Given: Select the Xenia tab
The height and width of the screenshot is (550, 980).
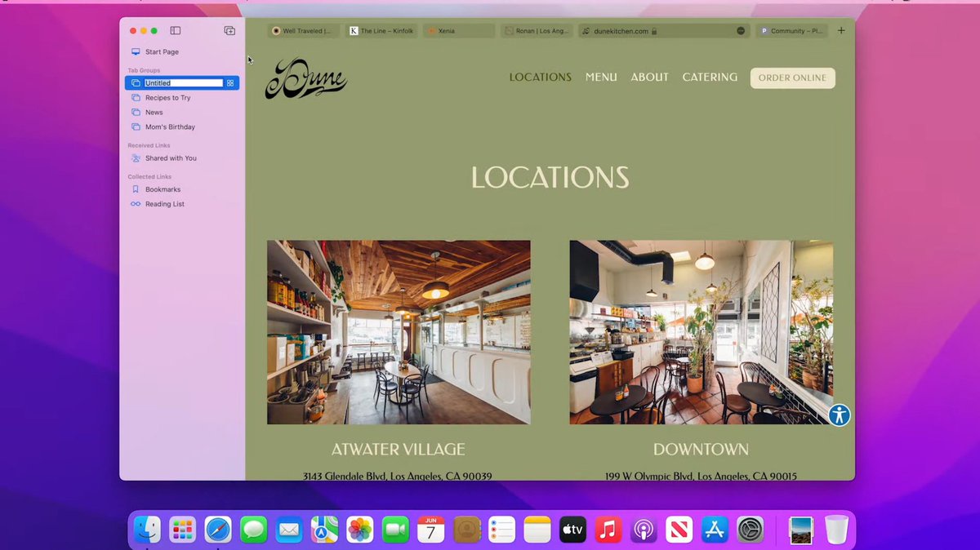Looking at the screenshot, I should [x=459, y=31].
